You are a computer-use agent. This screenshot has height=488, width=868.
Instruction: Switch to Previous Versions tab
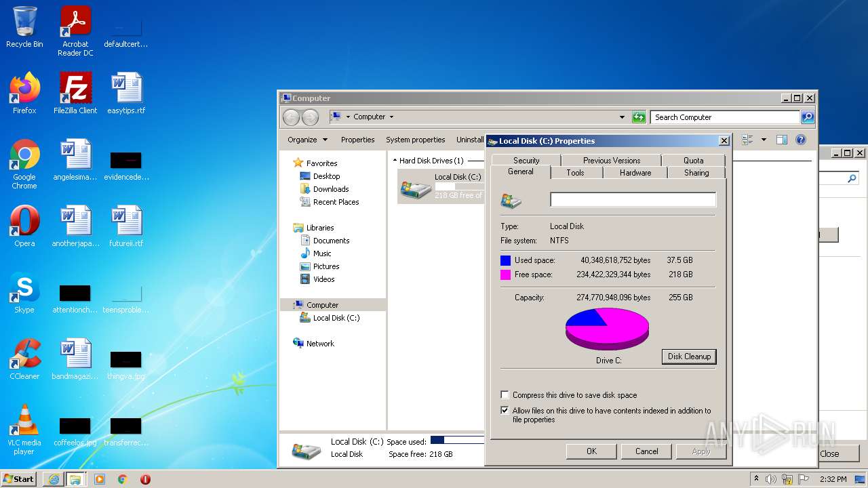(x=612, y=161)
